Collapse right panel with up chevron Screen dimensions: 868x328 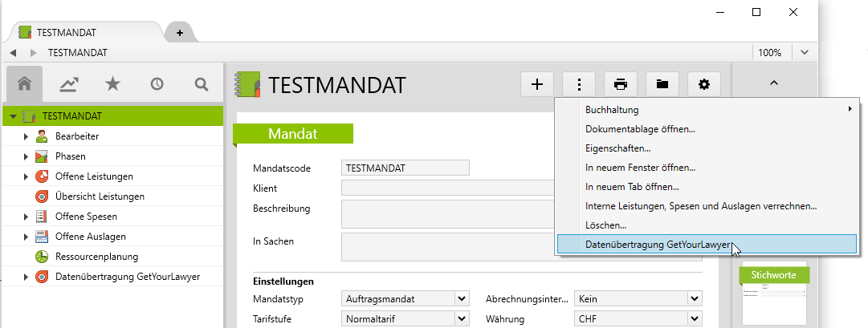pos(774,83)
